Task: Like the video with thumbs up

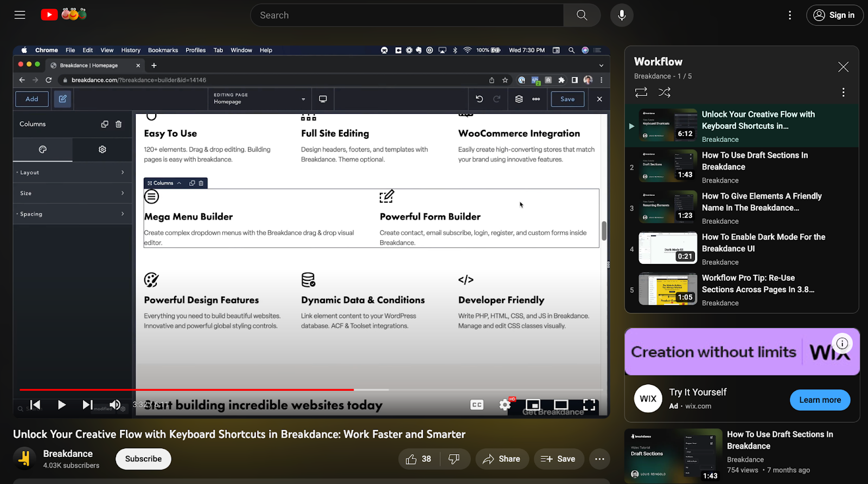Action: [411, 459]
